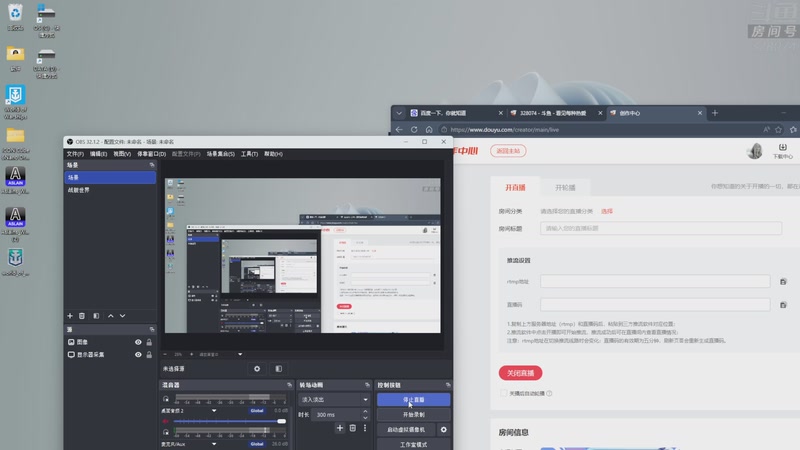
Task: Open World of Warships desktop shortcut
Action: [15, 102]
